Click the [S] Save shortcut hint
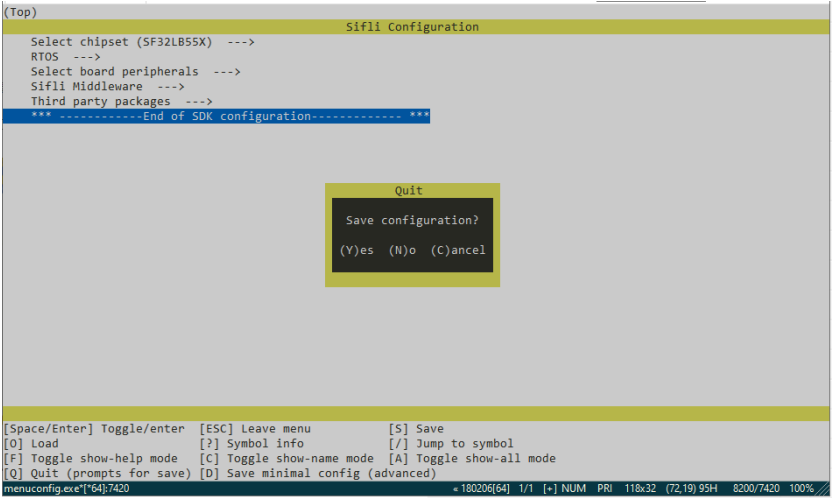 (x=416, y=428)
